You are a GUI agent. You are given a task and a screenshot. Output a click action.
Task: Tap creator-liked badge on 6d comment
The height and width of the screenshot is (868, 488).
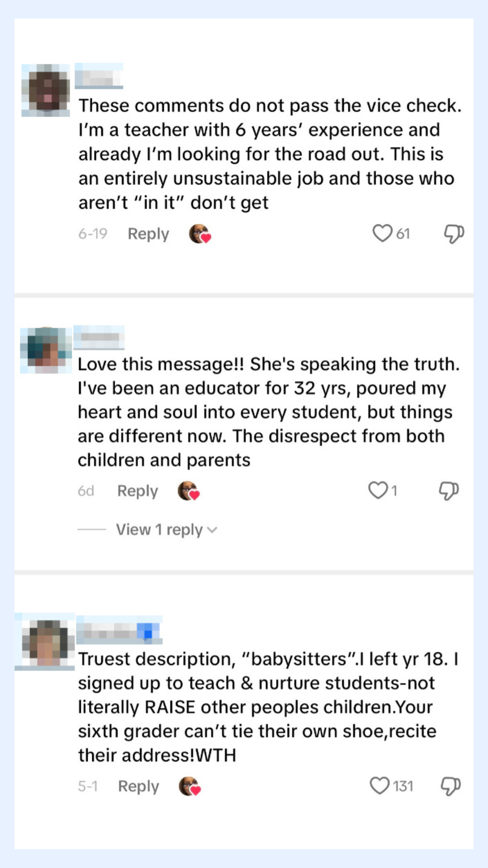tap(188, 491)
